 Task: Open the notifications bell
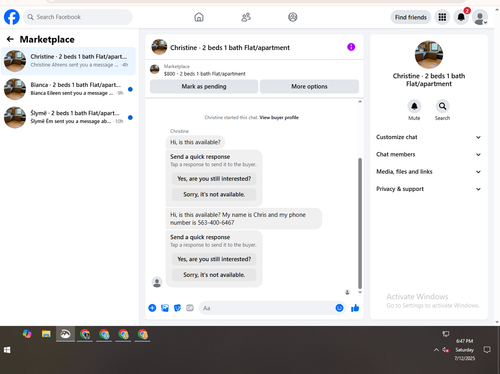pos(461,17)
